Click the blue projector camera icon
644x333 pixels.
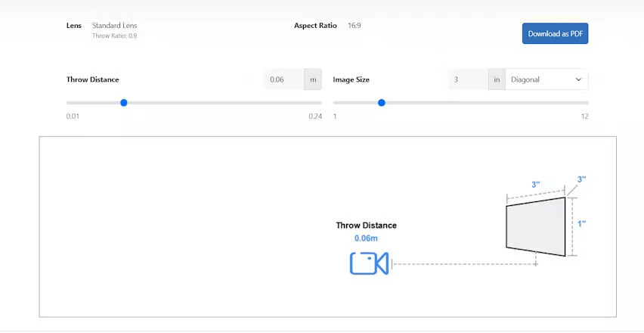point(369,263)
